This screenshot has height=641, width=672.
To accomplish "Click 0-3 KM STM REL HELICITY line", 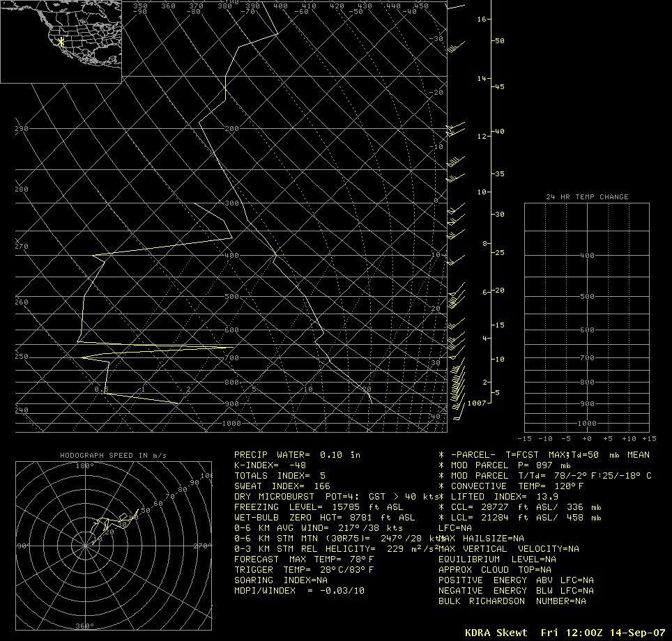I will coord(336,549).
